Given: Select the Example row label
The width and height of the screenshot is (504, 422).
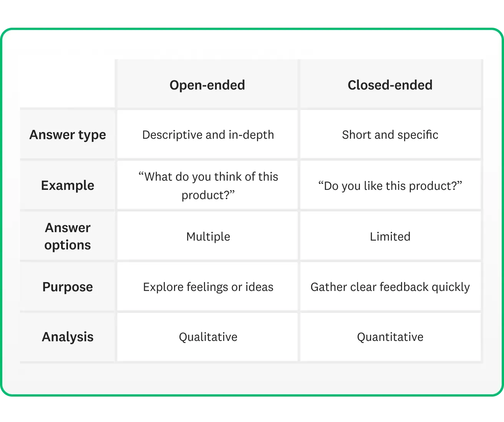Looking at the screenshot, I should [68, 186].
